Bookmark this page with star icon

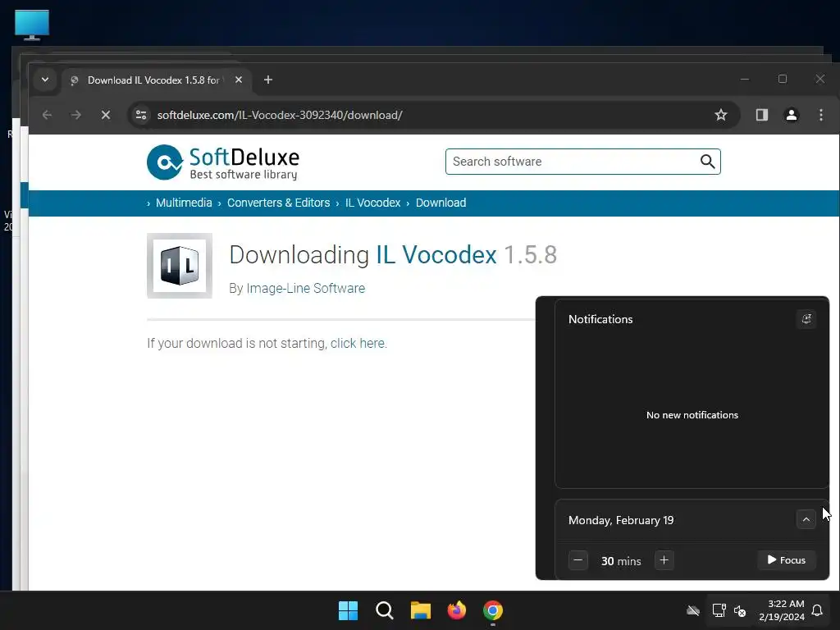point(720,115)
